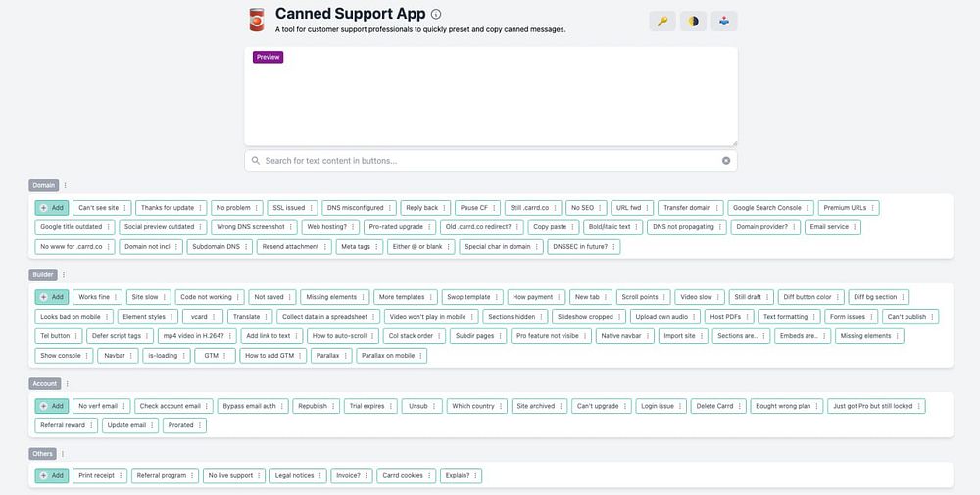Open the three-dot menu beside Builder
The width and height of the screenshot is (980, 495).
click(x=63, y=275)
